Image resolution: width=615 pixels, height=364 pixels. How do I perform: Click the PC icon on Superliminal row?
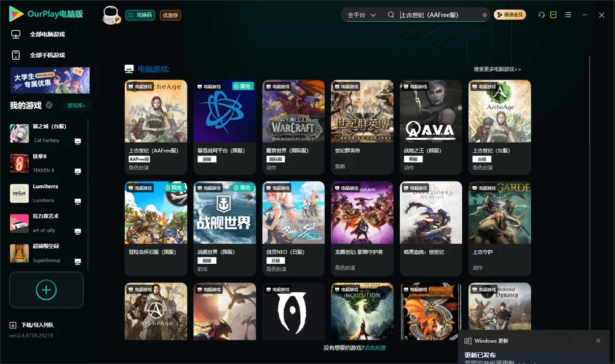coord(77,262)
